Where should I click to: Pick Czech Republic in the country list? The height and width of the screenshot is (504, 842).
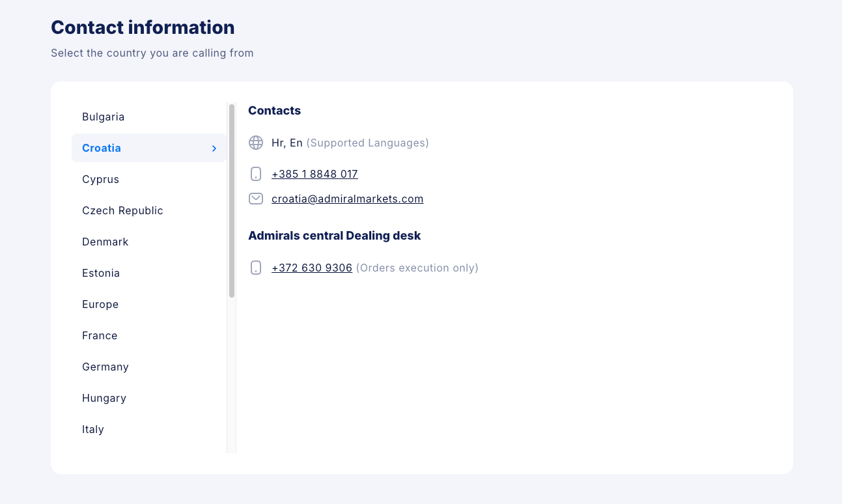point(122,210)
